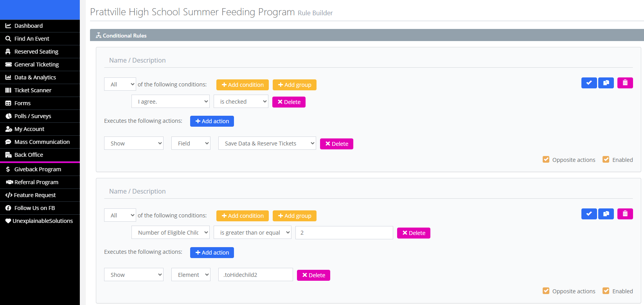Click the copy icon in second rule
Image resolution: width=644 pixels, height=305 pixels.
(x=606, y=214)
